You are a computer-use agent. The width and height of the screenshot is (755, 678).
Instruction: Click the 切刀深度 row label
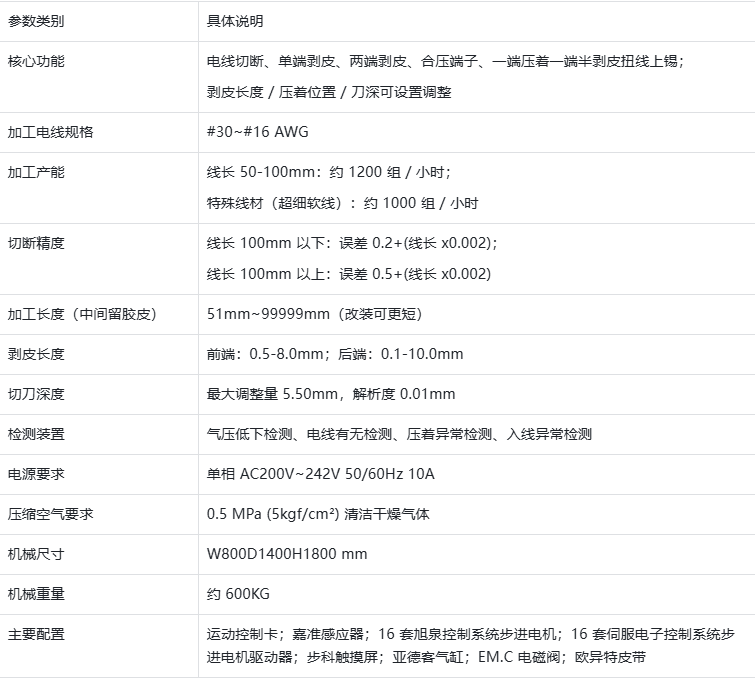36,394
